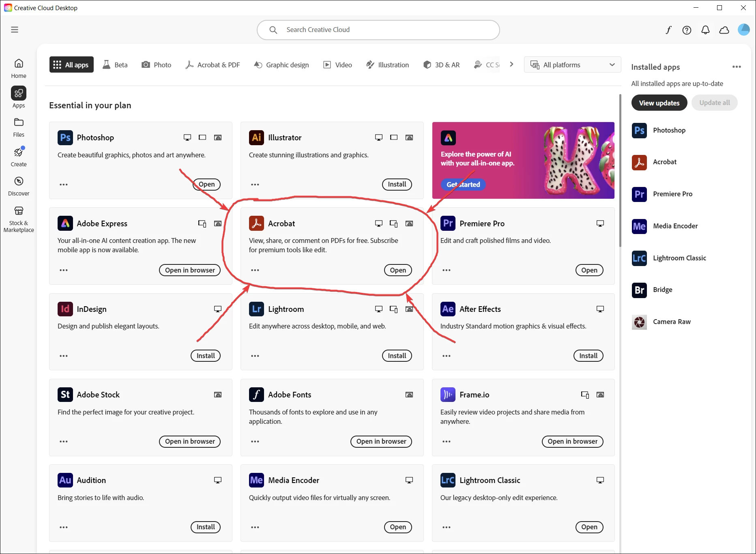Open Files in the sidebar
The width and height of the screenshot is (756, 554).
[x=19, y=127]
